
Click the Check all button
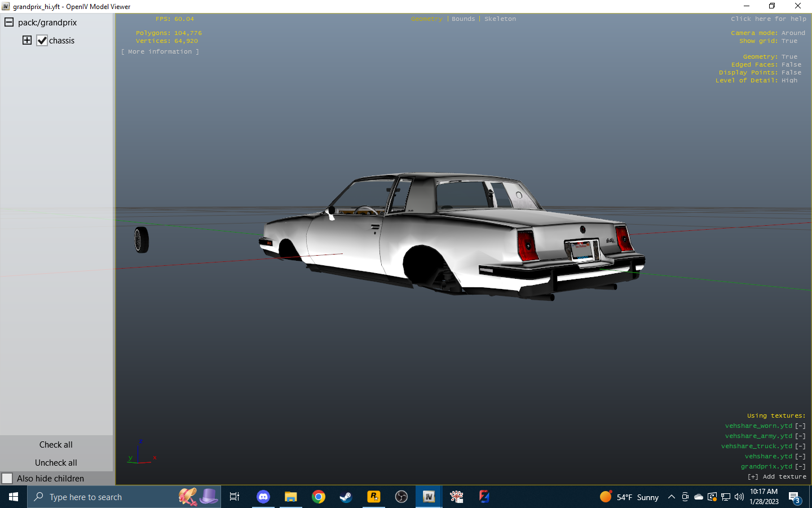pos(56,445)
